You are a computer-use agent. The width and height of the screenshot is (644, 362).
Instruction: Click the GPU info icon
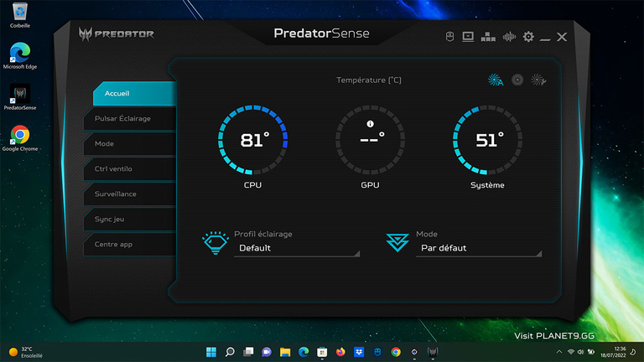point(370,123)
